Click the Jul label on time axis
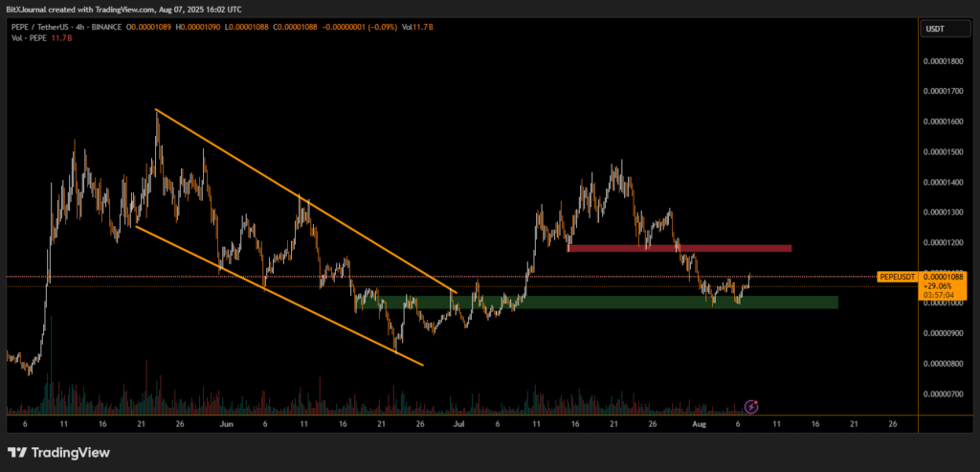The width and height of the screenshot is (980, 472). [458, 422]
